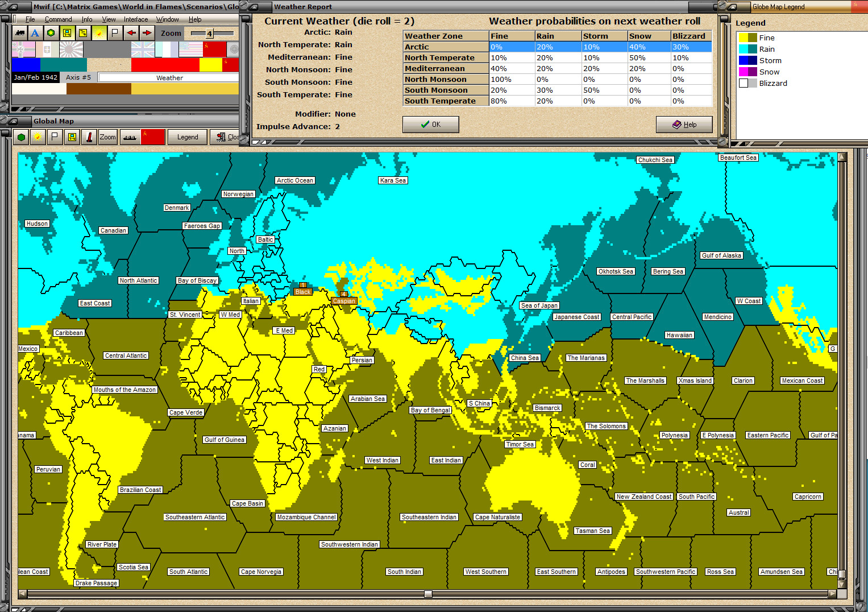The image size is (868, 612).
Task: Click the red marker icon in Global Map toolbar
Action: pyautogui.click(x=89, y=137)
